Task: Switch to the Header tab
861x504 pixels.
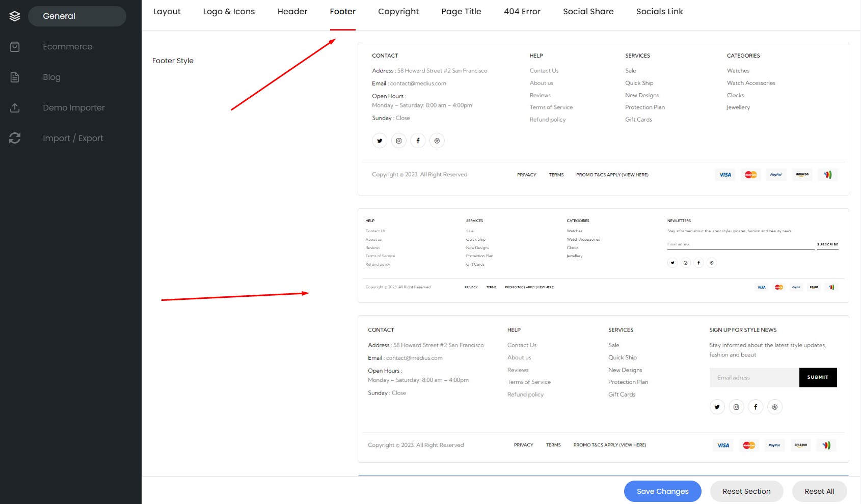Action: point(292,12)
